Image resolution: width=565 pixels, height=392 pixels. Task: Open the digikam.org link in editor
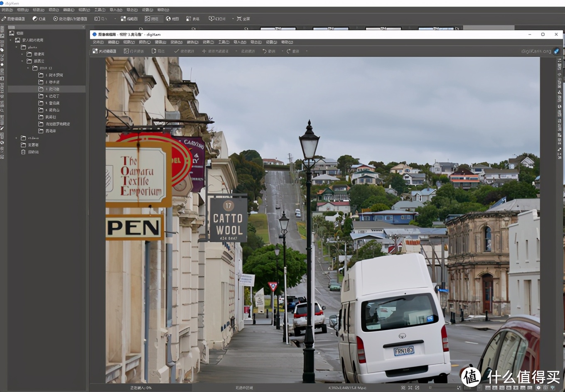pyautogui.click(x=536, y=51)
